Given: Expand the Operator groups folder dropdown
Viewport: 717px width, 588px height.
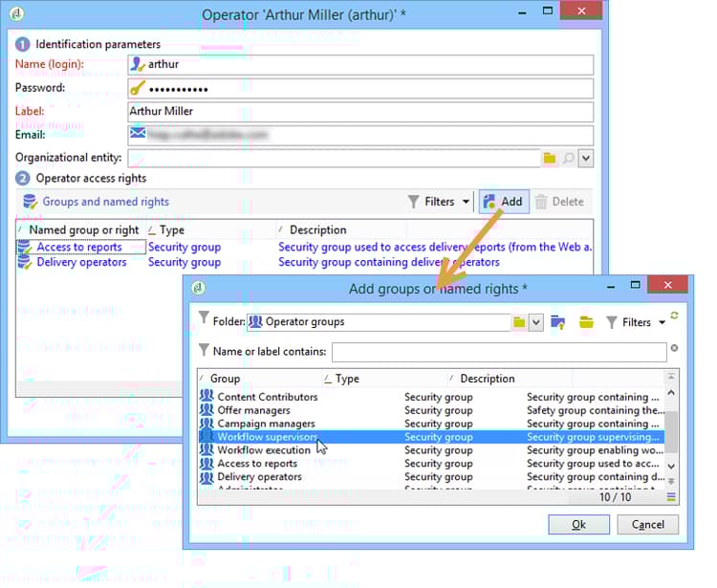Looking at the screenshot, I should (536, 322).
